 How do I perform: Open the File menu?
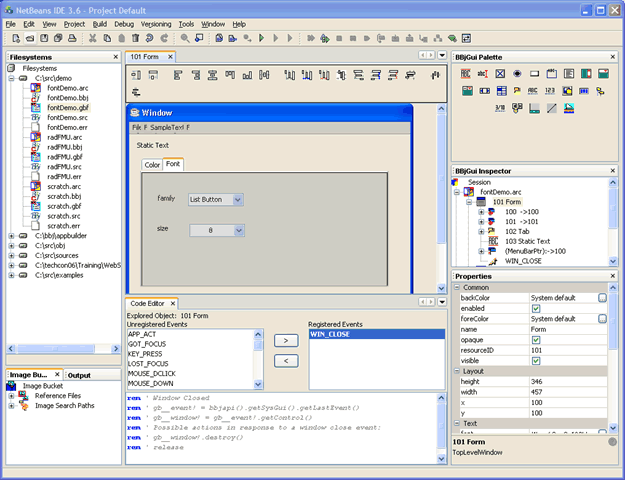coord(10,24)
